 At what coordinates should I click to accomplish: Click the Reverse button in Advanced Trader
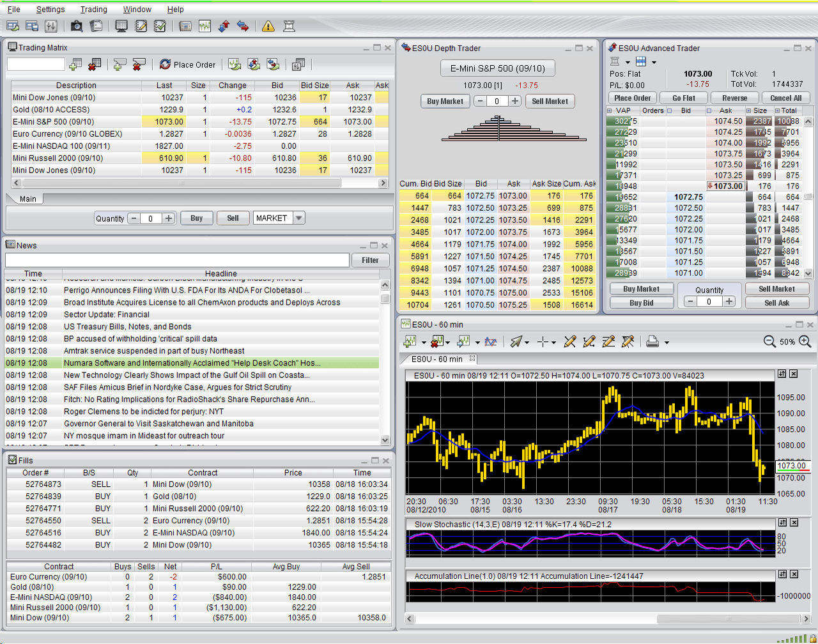tap(735, 98)
